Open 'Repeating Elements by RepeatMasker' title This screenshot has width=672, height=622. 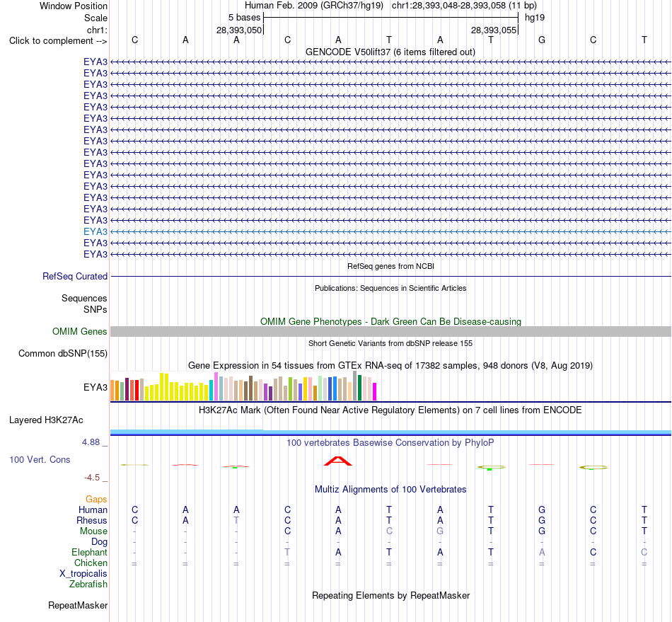tap(390, 595)
